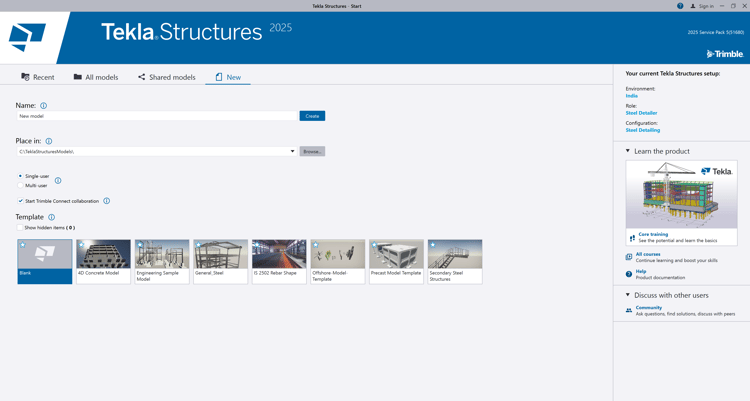Click the info icon next to Place in

pyautogui.click(x=49, y=141)
